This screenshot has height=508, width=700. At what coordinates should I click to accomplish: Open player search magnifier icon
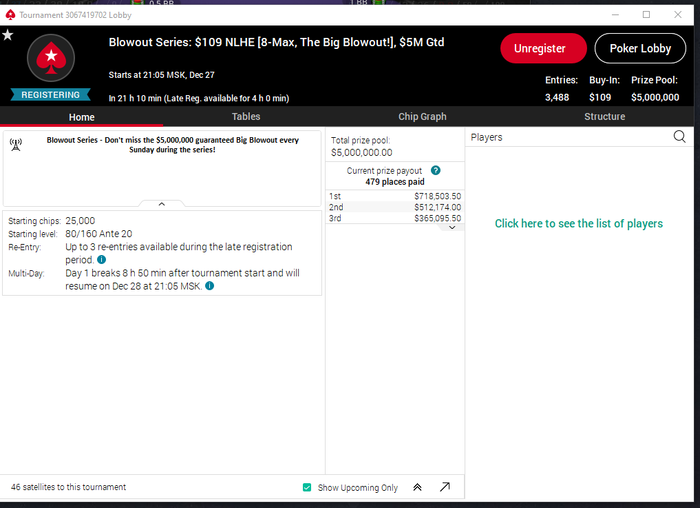(x=679, y=137)
